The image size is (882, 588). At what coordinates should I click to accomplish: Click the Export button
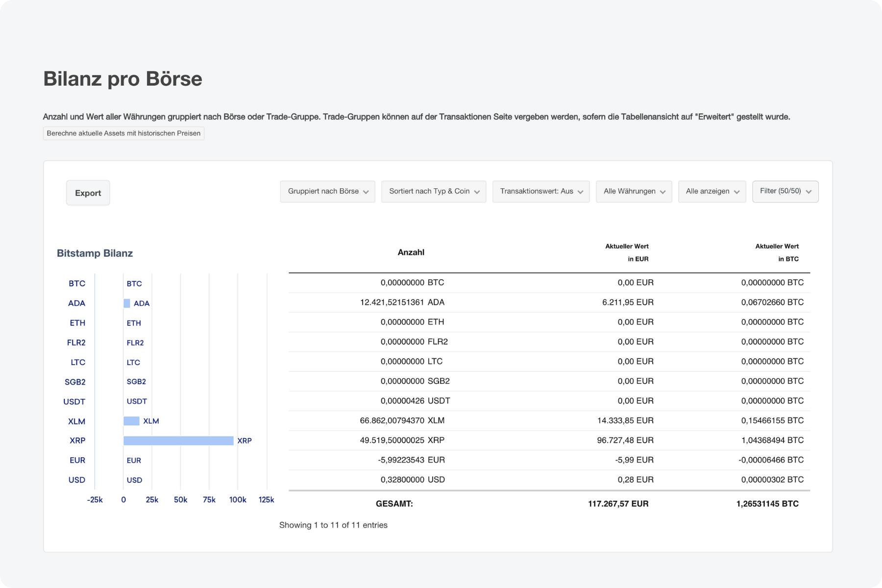[88, 193]
